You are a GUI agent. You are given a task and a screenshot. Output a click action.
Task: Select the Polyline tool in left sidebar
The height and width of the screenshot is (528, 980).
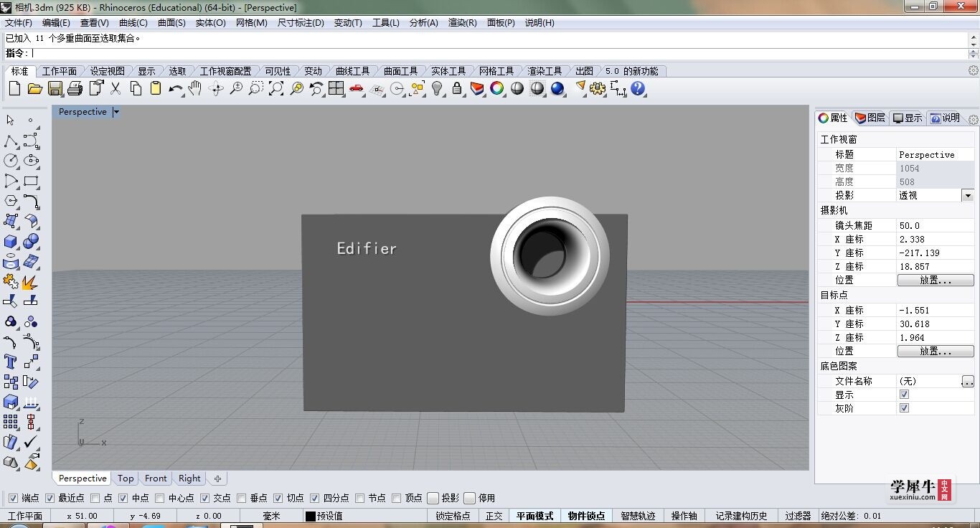(x=11, y=141)
